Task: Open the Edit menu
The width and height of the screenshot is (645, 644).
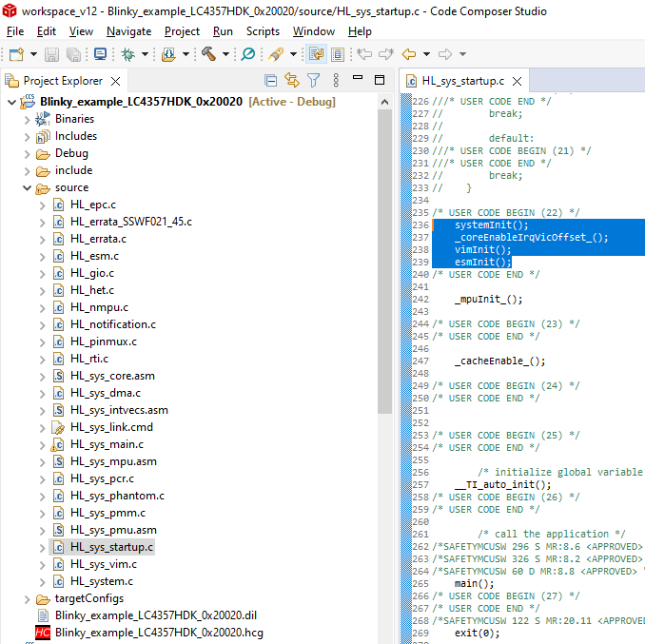Action: 46,31
